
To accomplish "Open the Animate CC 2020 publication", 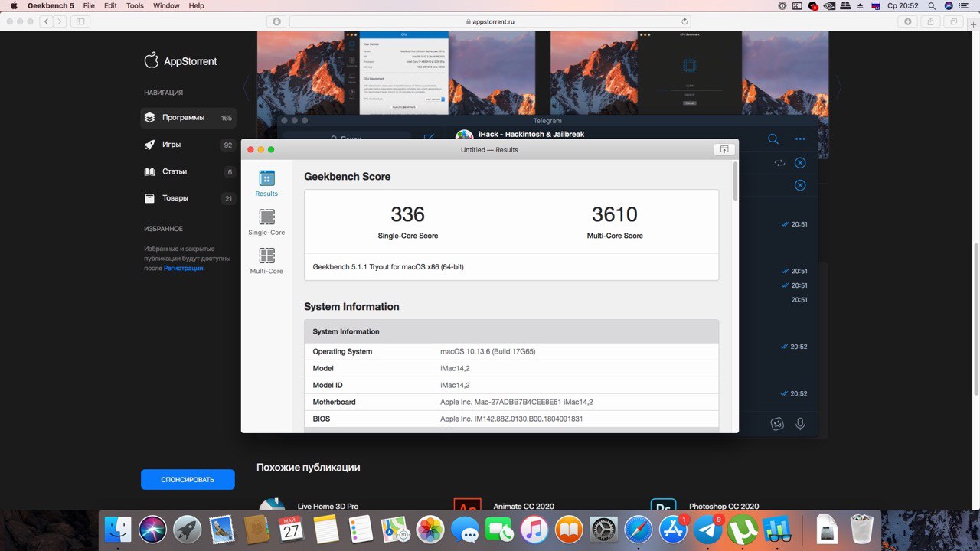I will coord(524,507).
